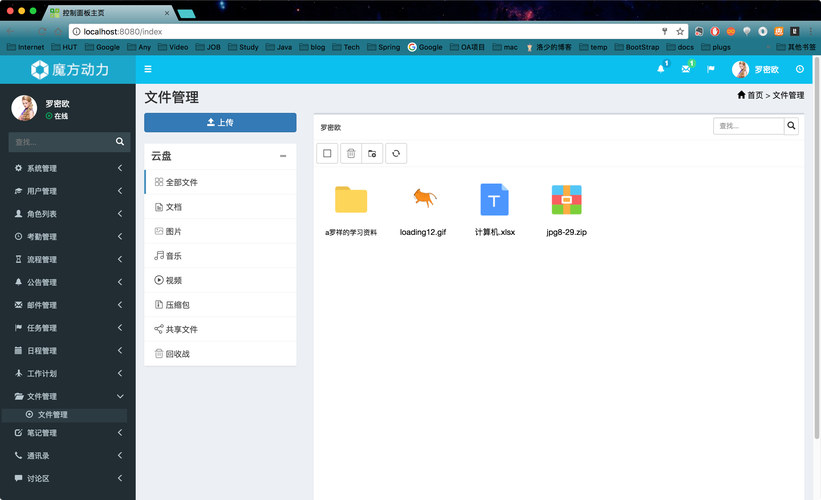Screen dimensions: 821x500
Task: Select 音乐 category
Action: tap(220, 256)
